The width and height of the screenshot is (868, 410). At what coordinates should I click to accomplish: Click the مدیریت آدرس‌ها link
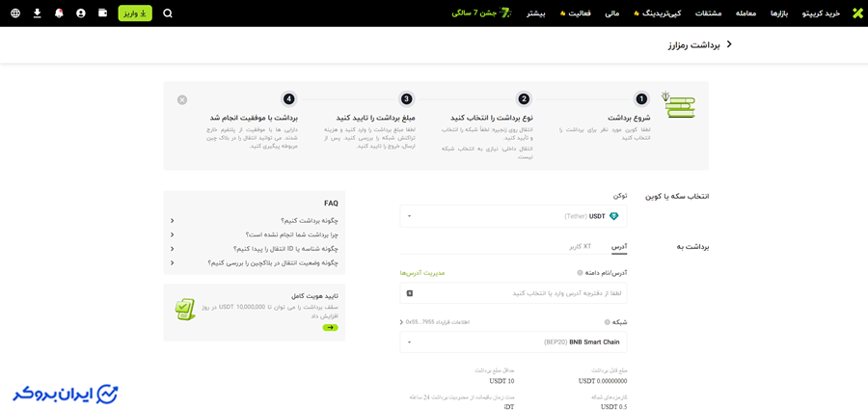422,273
